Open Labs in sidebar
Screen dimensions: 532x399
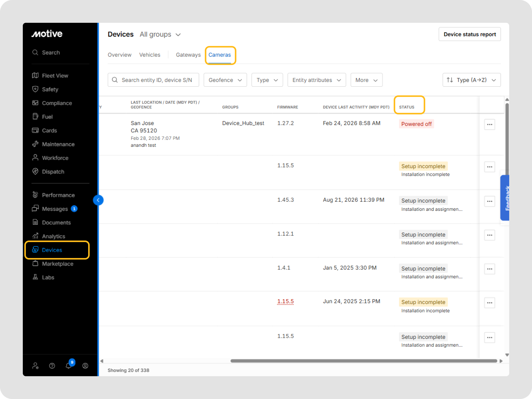click(43, 277)
